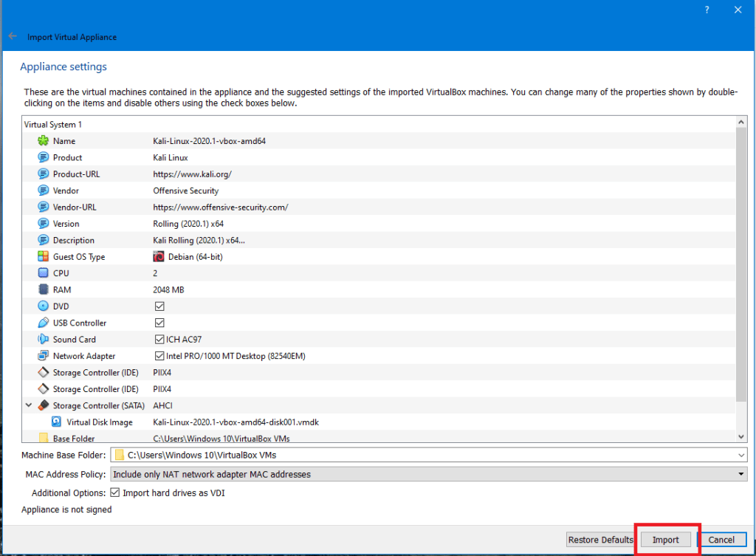The image size is (756, 556).
Task: Click the Network Adapter icon
Action: 43,356
